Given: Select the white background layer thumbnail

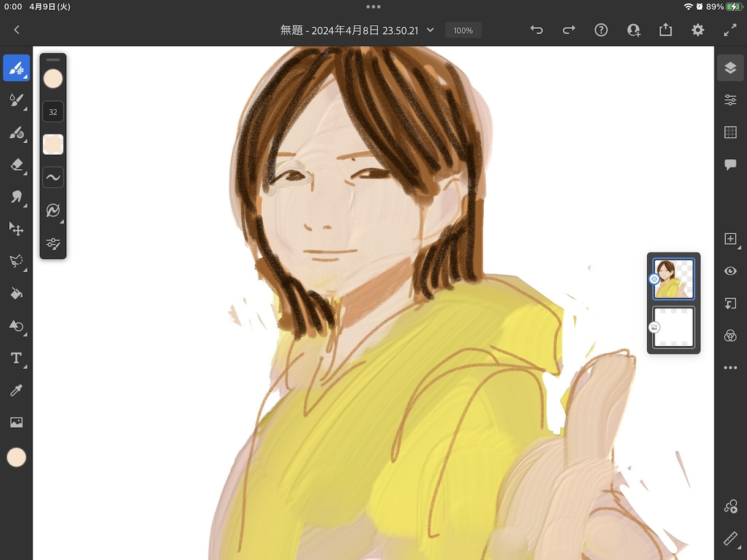Looking at the screenshot, I should tap(674, 327).
